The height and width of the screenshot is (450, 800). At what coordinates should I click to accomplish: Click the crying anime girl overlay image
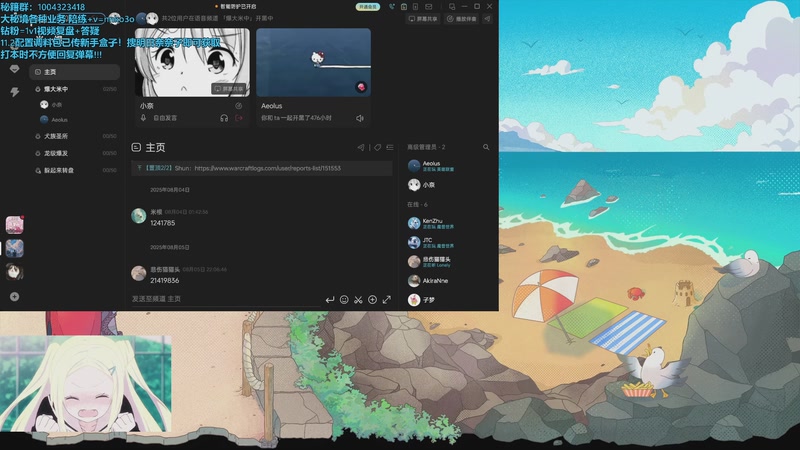click(86, 384)
